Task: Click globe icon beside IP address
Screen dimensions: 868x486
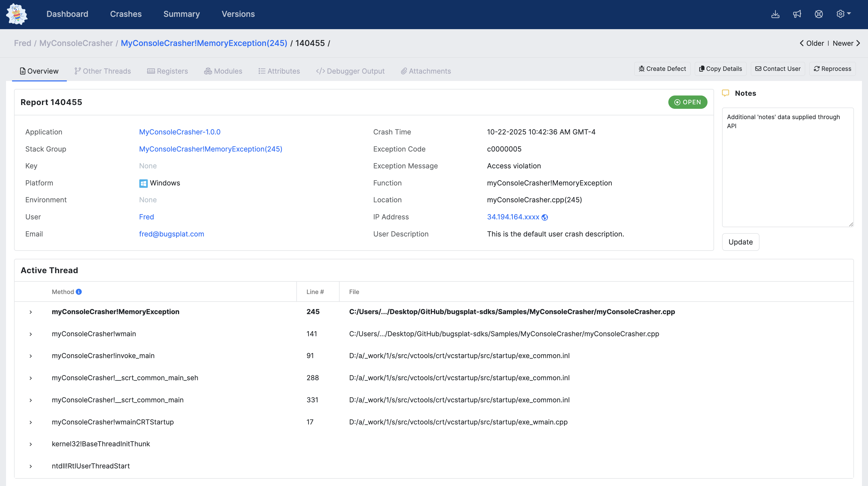Action: pyautogui.click(x=545, y=217)
